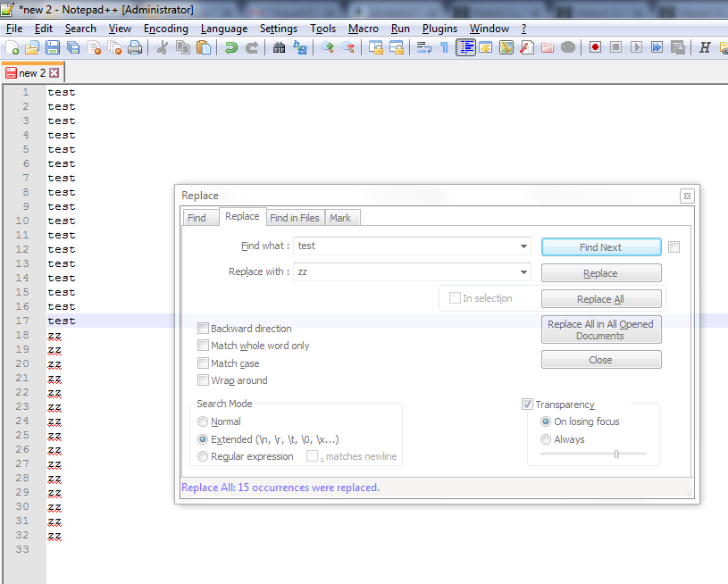Click the Zoom In toolbar icon
This screenshot has width=728, height=584.
(327, 47)
